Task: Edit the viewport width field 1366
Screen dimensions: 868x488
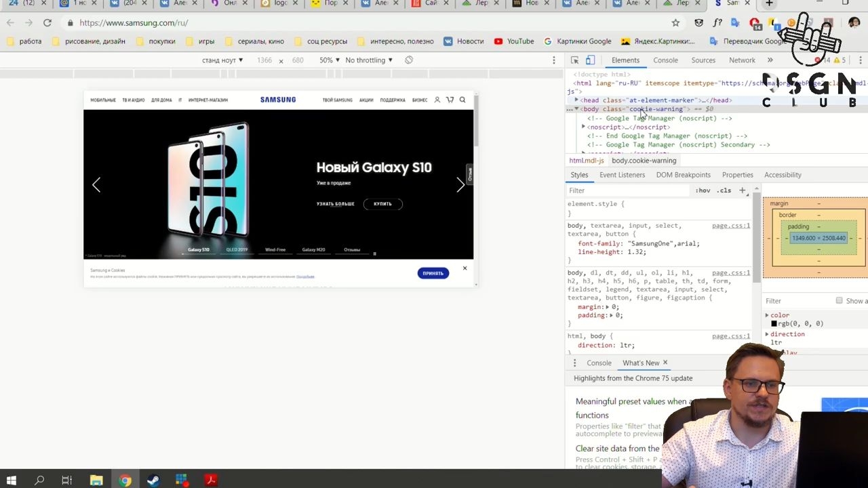Action: [x=264, y=60]
